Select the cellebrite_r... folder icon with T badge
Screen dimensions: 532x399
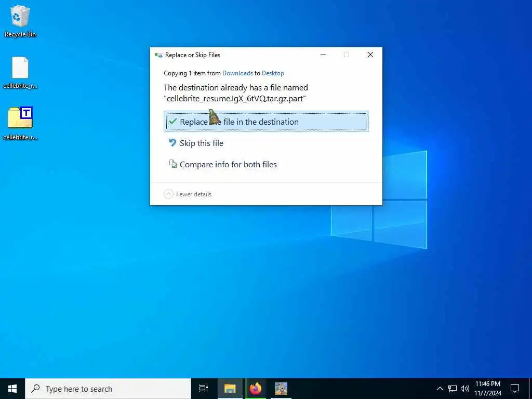point(20,124)
